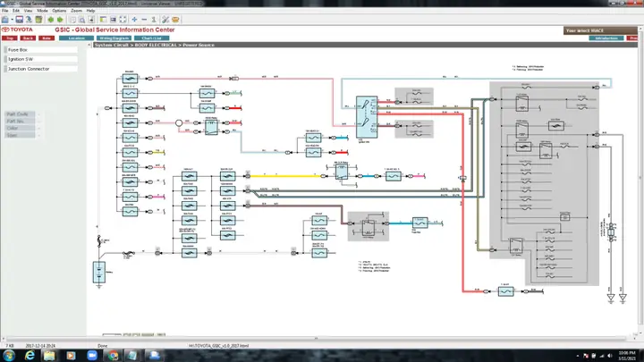The image size is (644, 362).
Task: Open file icon in Universal Viewer toolbar
Action: (x=5, y=20)
